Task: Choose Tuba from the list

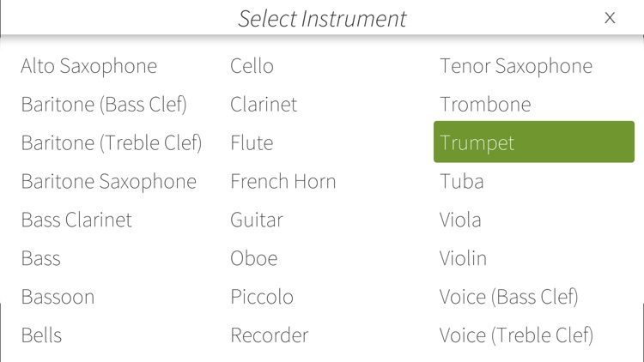Action: pyautogui.click(x=462, y=182)
